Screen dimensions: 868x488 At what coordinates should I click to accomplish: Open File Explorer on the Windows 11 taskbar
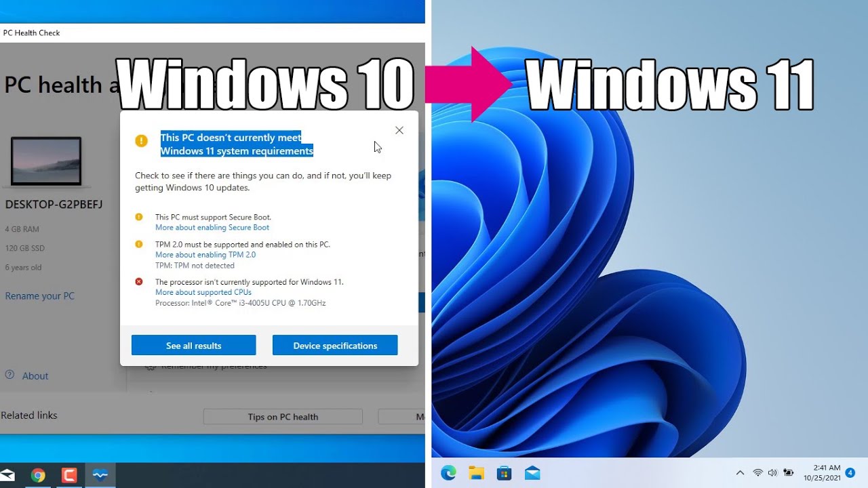coord(476,473)
